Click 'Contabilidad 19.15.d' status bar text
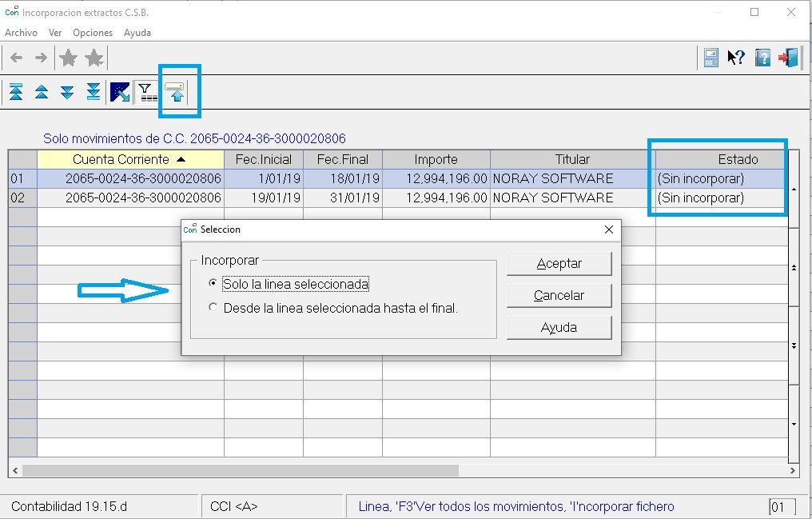Image resolution: width=812 pixels, height=519 pixels. click(69, 506)
